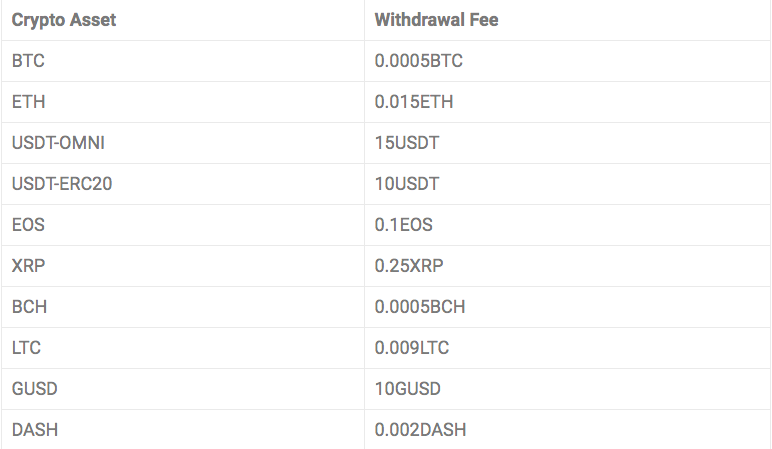Click the Withdrawal Fee column header
Screen dimensions: 772x449
(436, 20)
